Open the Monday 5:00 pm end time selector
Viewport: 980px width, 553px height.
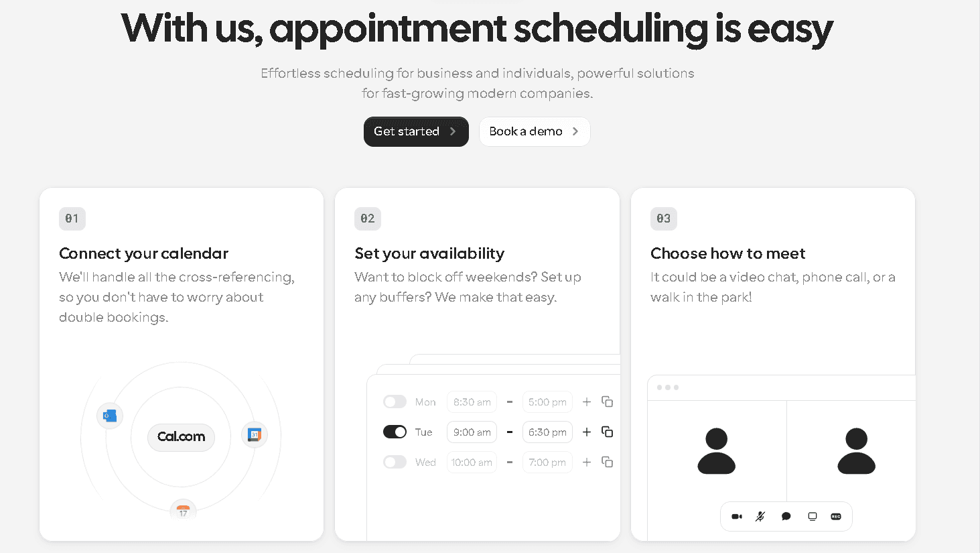pyautogui.click(x=547, y=402)
